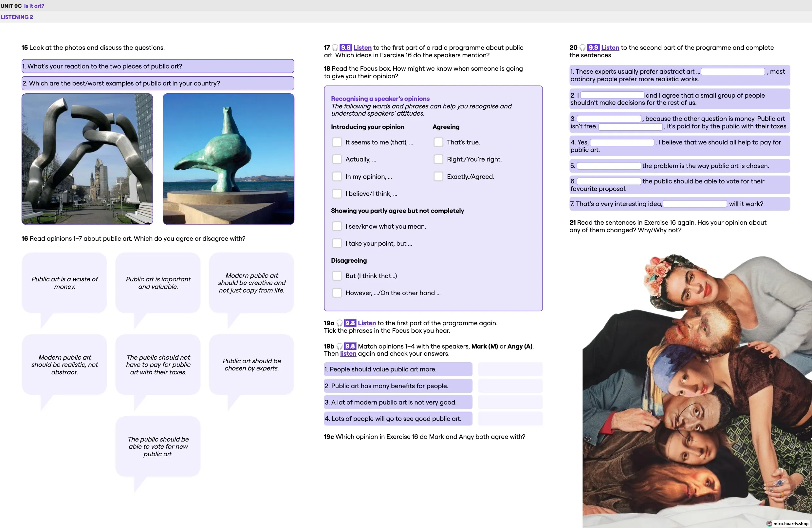Click the headphones icon in exercise 17
The height and width of the screenshot is (528, 812).
click(335, 48)
